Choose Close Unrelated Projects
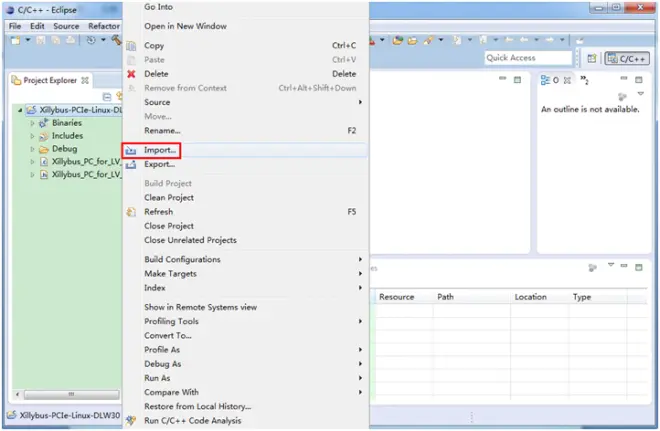 pos(246,240)
